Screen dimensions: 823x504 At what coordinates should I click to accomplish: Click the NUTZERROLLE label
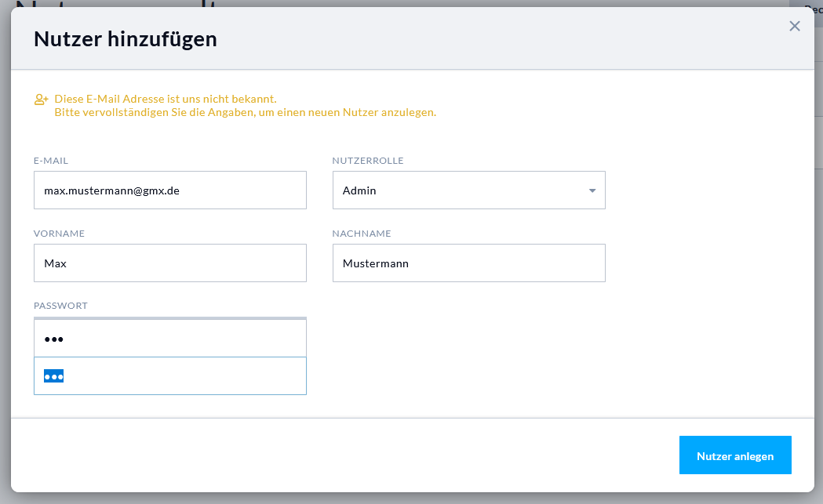pos(368,161)
